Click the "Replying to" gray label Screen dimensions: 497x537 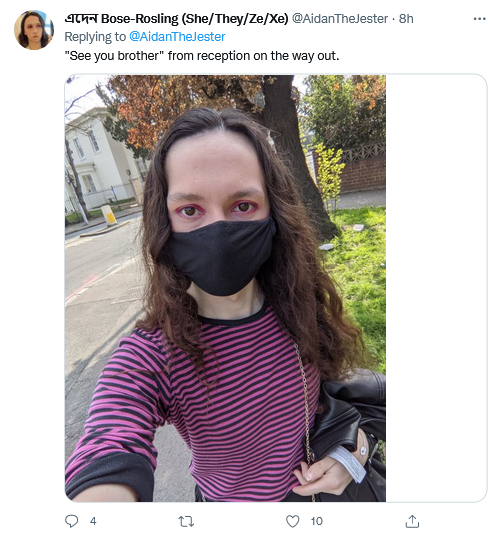[x=95, y=37]
